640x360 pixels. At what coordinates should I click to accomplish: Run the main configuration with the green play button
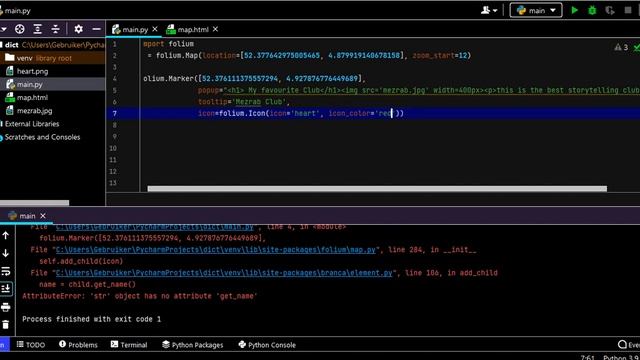pos(574,10)
